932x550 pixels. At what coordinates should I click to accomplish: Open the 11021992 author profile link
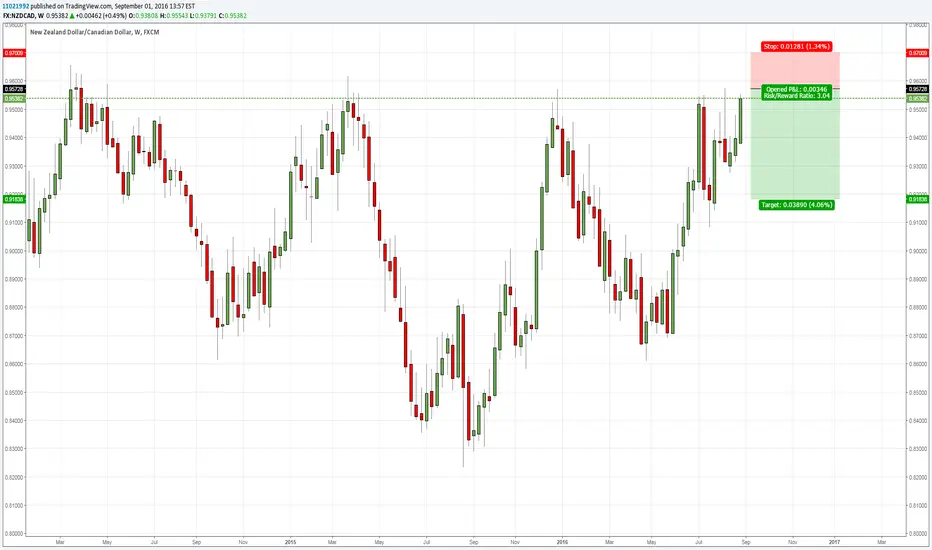click(x=16, y=6)
